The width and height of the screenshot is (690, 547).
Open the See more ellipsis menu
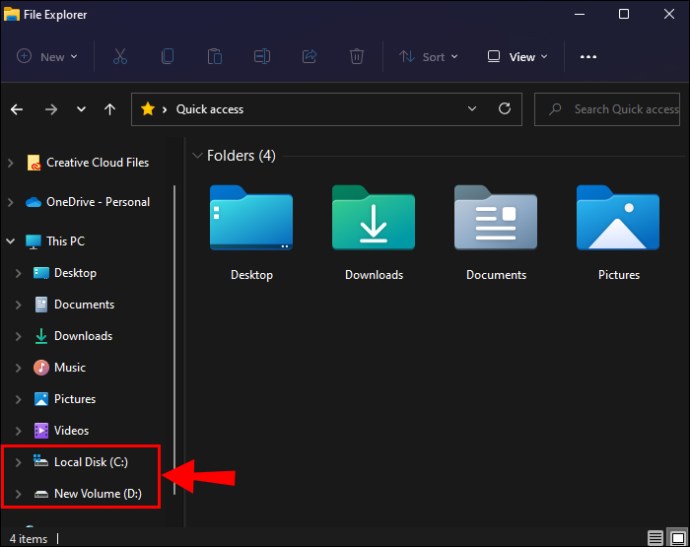[589, 57]
